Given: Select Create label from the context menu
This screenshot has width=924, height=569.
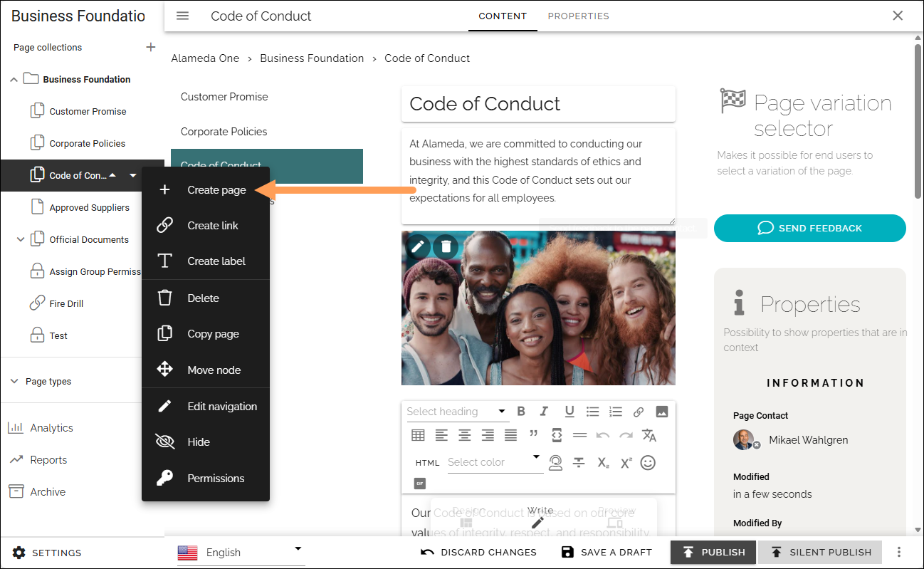Looking at the screenshot, I should [206, 261].
